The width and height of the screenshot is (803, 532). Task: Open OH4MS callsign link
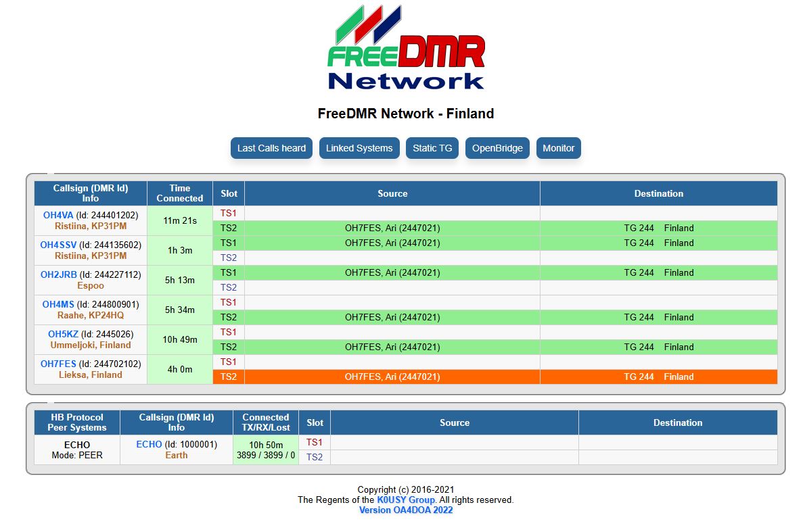click(58, 304)
